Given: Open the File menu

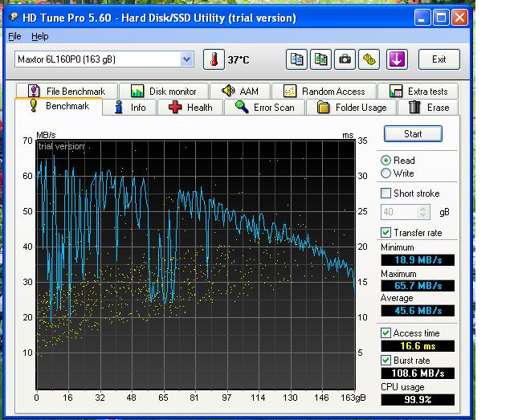Looking at the screenshot, I should [x=14, y=36].
